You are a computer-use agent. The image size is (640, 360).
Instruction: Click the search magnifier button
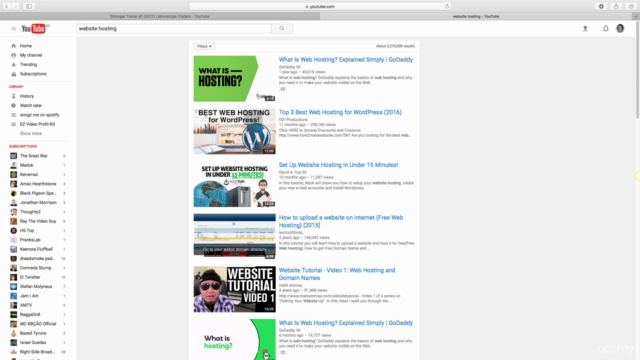282,29
